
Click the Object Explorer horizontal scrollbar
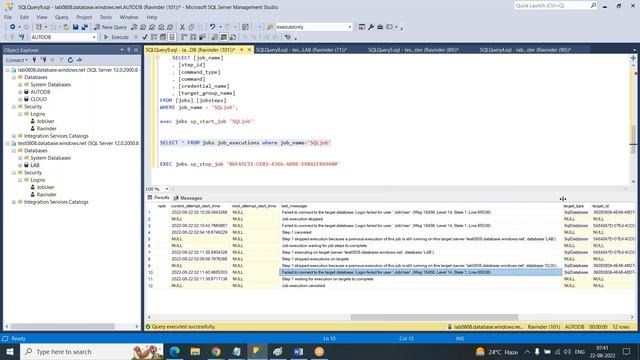click(x=62, y=327)
